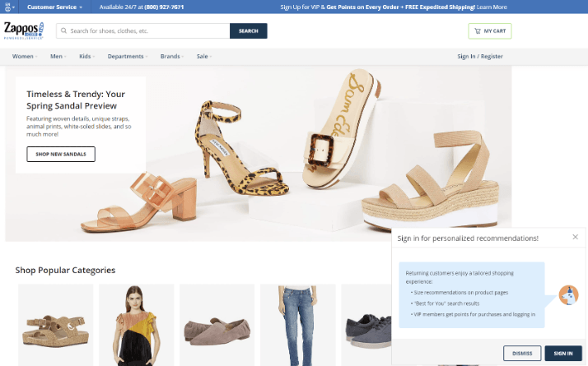
Task: Open the Women menu
Action: point(25,56)
